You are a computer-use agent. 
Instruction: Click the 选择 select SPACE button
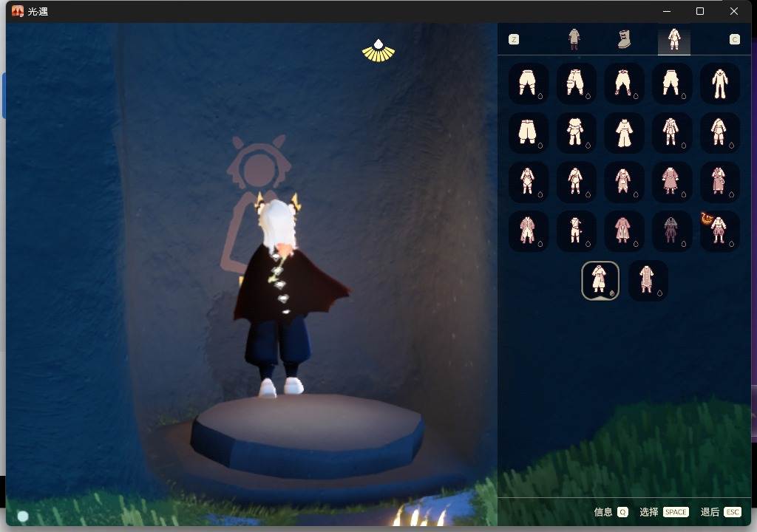[665, 512]
